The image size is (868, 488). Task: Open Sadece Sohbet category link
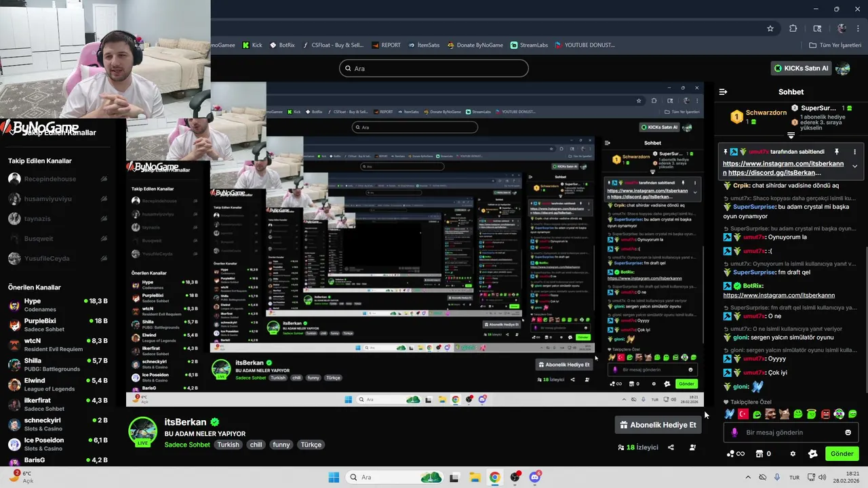point(187,445)
